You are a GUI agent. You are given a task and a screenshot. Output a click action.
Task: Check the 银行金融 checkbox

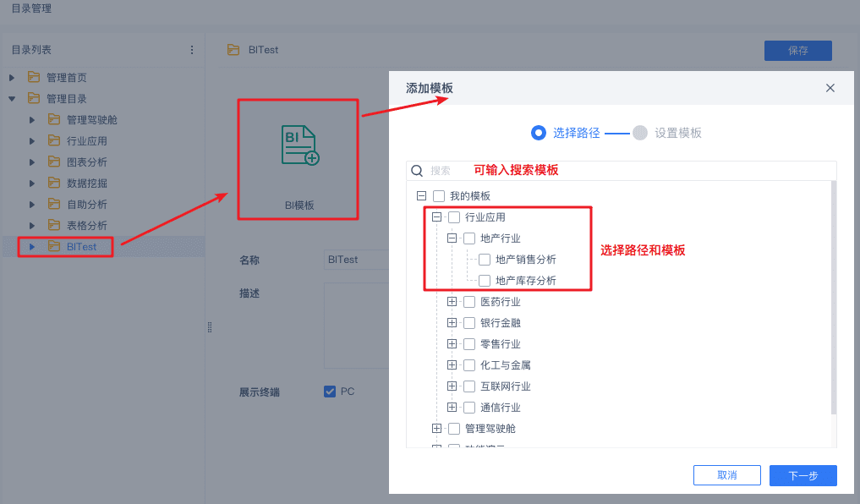click(469, 323)
